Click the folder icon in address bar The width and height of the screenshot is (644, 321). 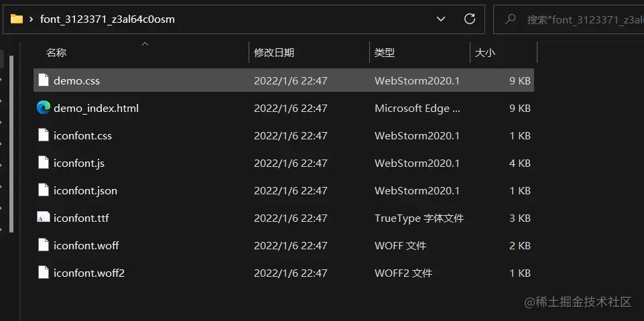click(17, 19)
